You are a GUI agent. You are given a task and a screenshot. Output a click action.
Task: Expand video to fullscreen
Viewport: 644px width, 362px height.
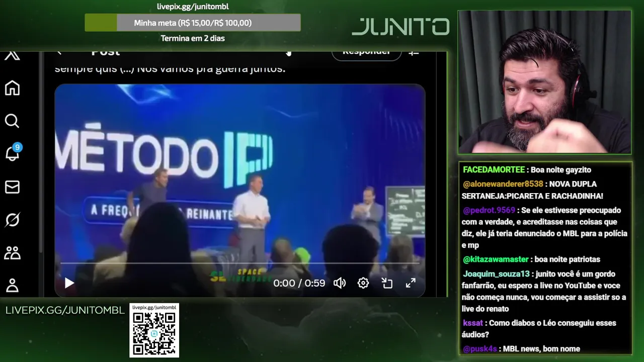tap(411, 283)
